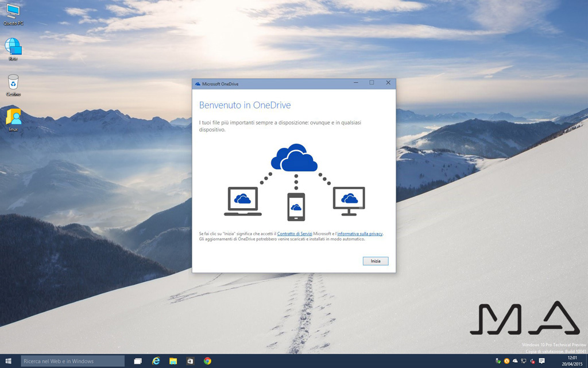Click the large OneDrive cloud illustration
588x368 pixels.
(x=295, y=158)
